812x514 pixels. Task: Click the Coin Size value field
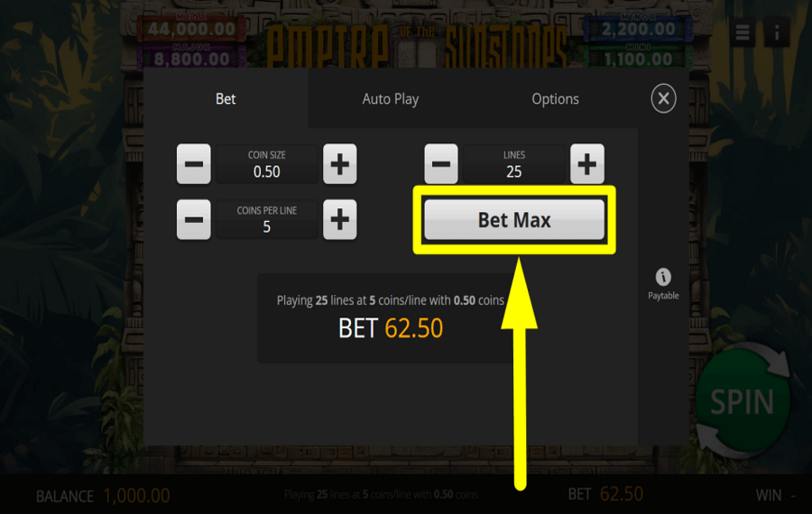[x=267, y=164]
